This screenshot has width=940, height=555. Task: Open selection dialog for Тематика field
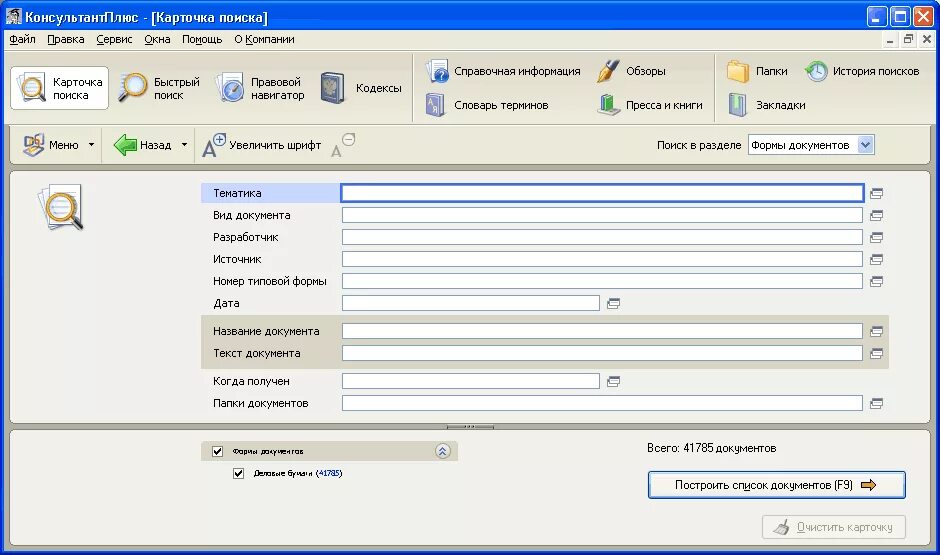[x=876, y=193]
